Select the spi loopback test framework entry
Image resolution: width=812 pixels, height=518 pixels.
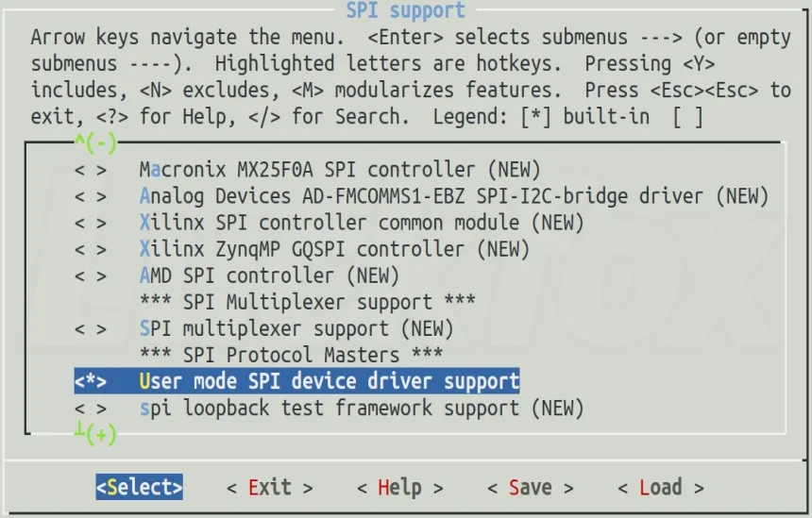point(362,409)
